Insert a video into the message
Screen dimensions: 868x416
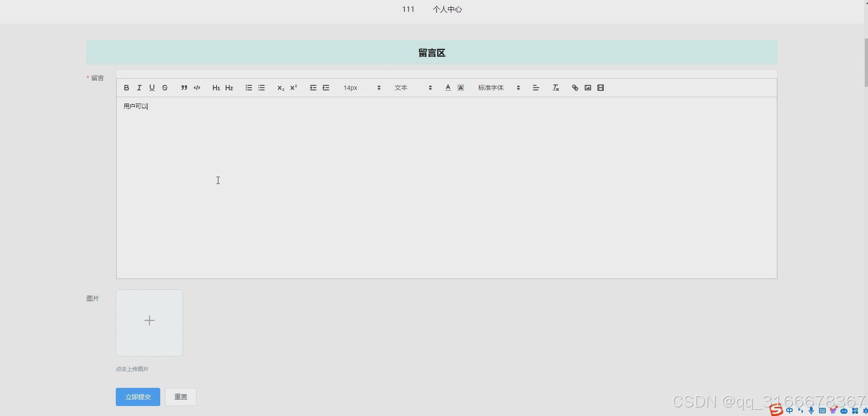(600, 88)
